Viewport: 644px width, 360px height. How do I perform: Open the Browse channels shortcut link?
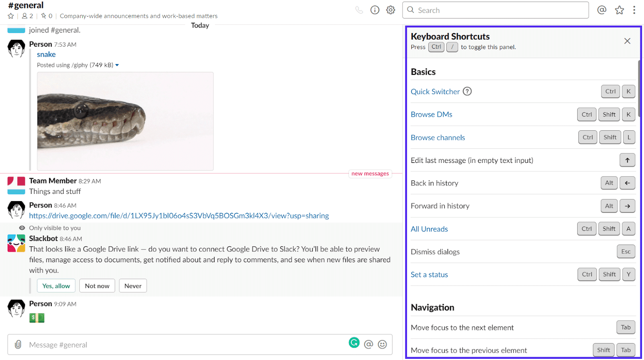(438, 138)
